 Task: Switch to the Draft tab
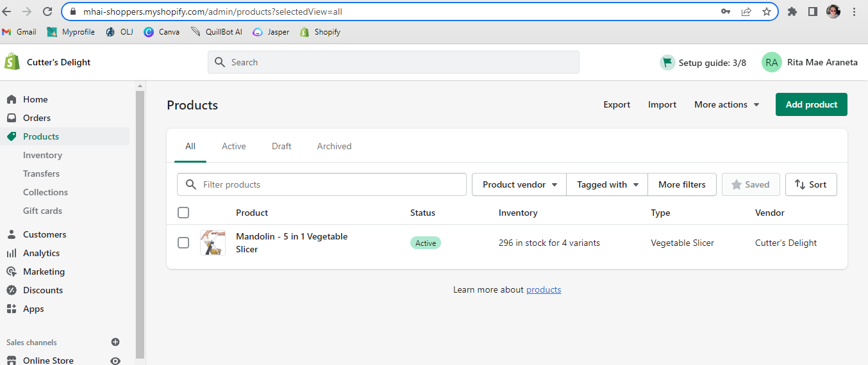point(281,146)
